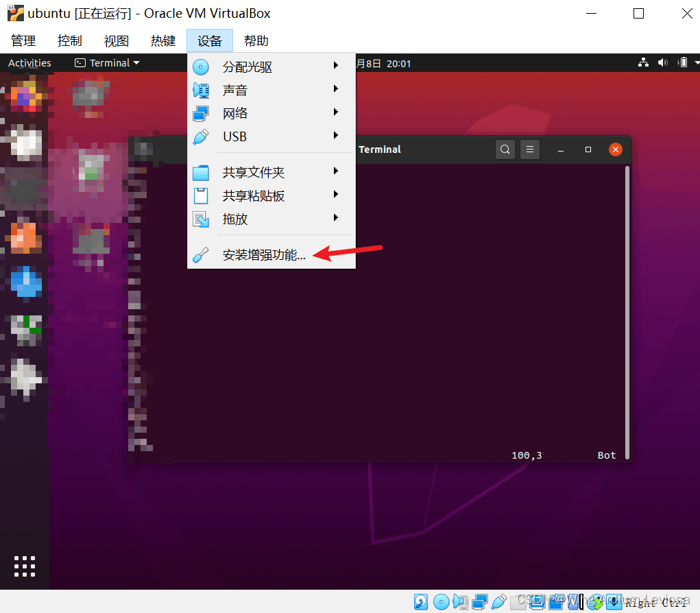This screenshot has width=700, height=613.
Task: Select 分配光驱 in the devices menu
Action: click(271, 67)
